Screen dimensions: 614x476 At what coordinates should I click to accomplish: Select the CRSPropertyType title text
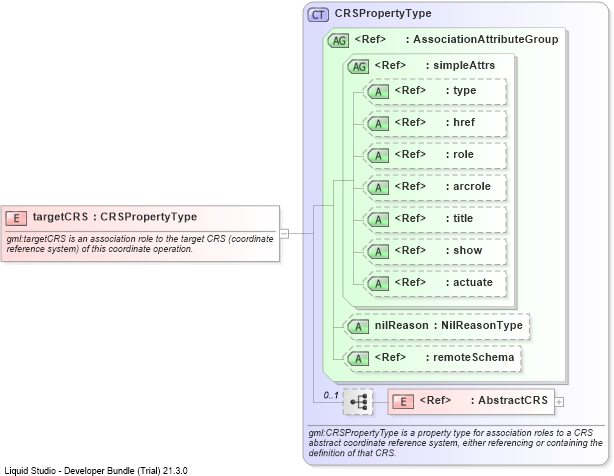coord(383,13)
